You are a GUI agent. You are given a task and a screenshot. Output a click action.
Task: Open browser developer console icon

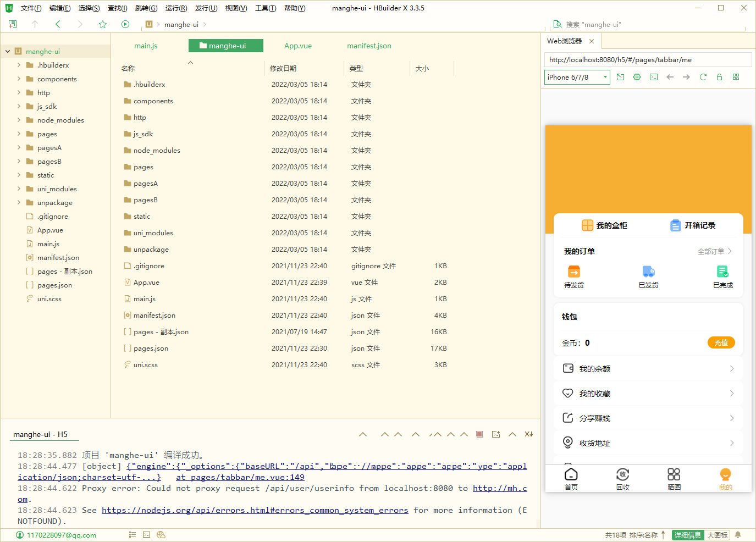click(x=653, y=77)
